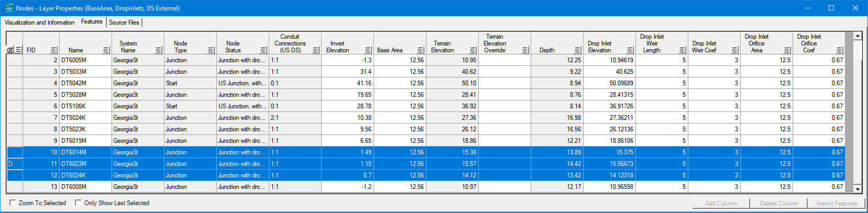The width and height of the screenshot is (868, 213).
Task: Click the Import Features button
Action: click(x=837, y=204)
